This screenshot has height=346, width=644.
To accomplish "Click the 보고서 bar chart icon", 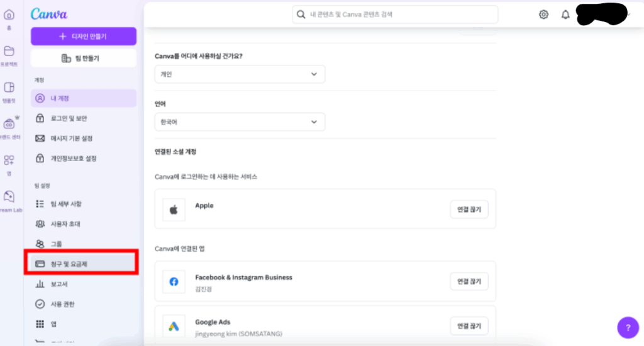I will coord(40,284).
